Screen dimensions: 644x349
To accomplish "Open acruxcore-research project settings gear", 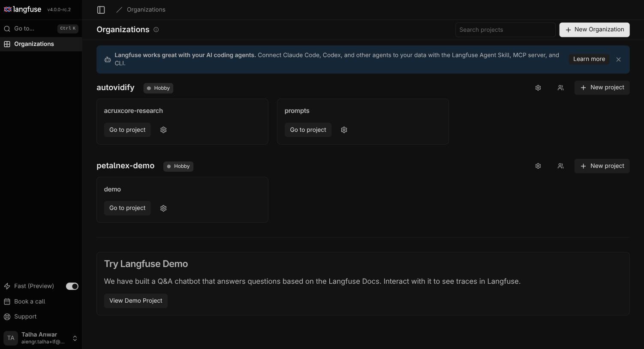I will tap(163, 130).
